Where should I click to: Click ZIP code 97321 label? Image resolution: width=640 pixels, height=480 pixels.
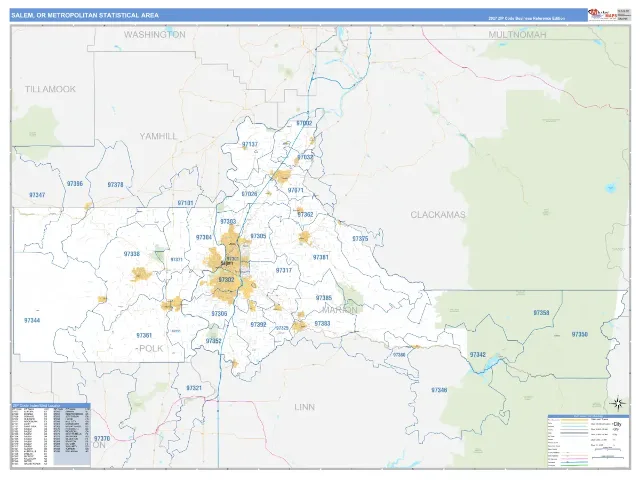click(x=194, y=388)
